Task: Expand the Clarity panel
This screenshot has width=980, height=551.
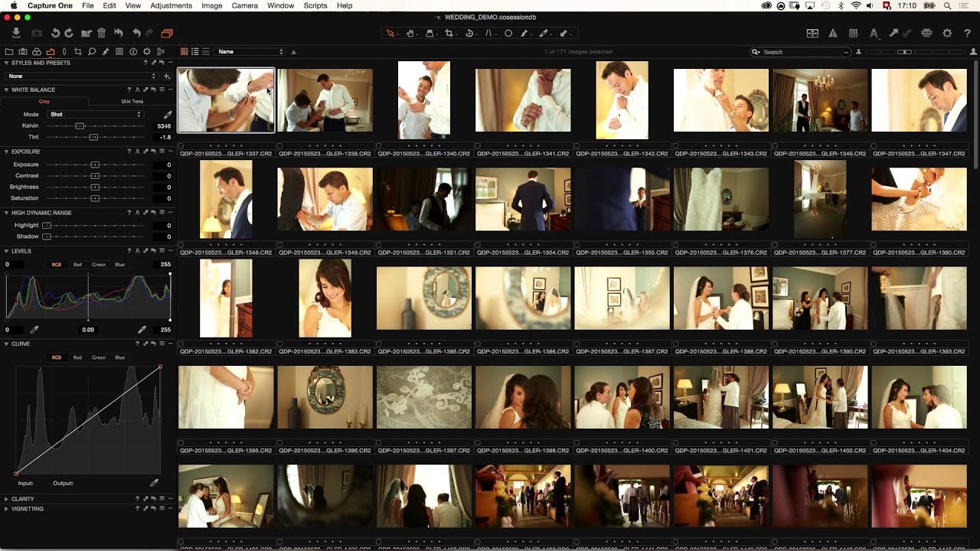Action: [6, 499]
